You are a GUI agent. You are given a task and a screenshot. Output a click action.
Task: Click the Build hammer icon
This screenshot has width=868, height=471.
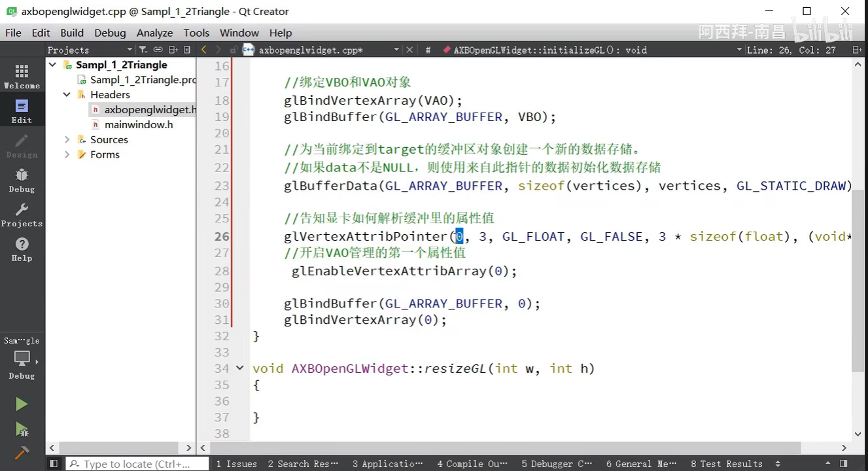22,453
